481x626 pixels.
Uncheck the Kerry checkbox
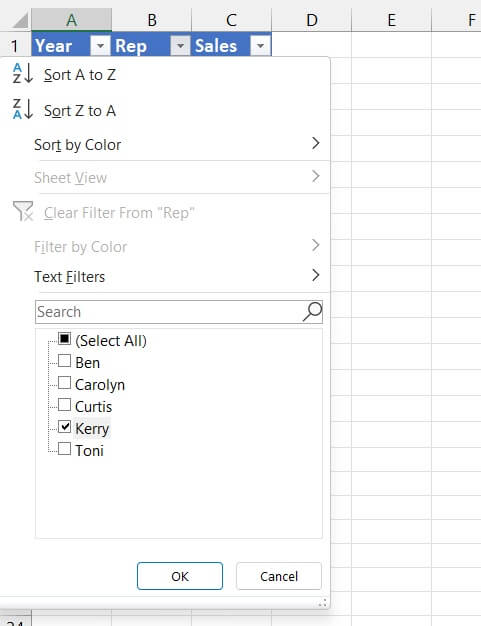pyautogui.click(x=64, y=427)
